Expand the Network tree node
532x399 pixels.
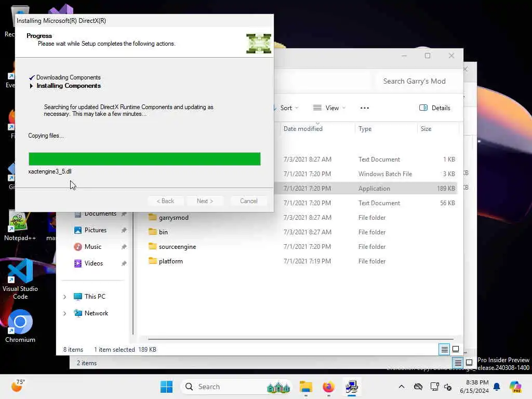[x=64, y=313]
